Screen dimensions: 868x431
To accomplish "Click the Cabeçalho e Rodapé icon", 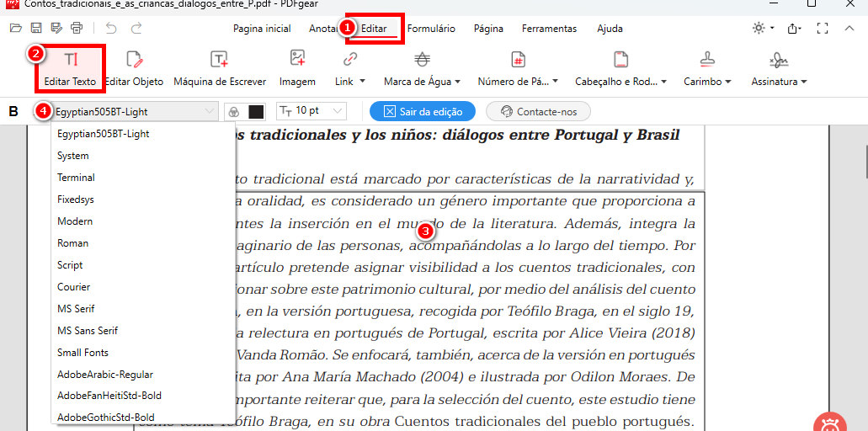I will pyautogui.click(x=620, y=59).
